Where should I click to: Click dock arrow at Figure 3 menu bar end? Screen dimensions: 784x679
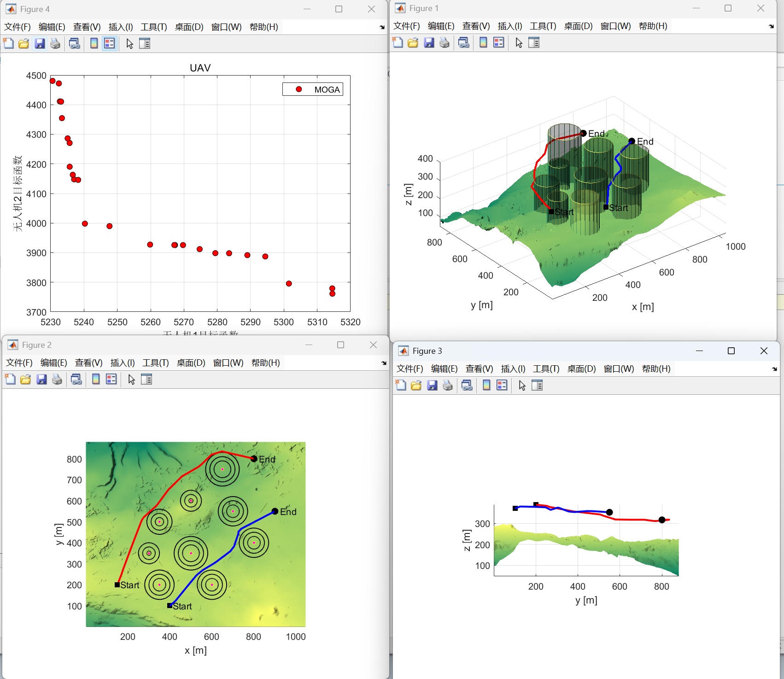pyautogui.click(x=774, y=369)
